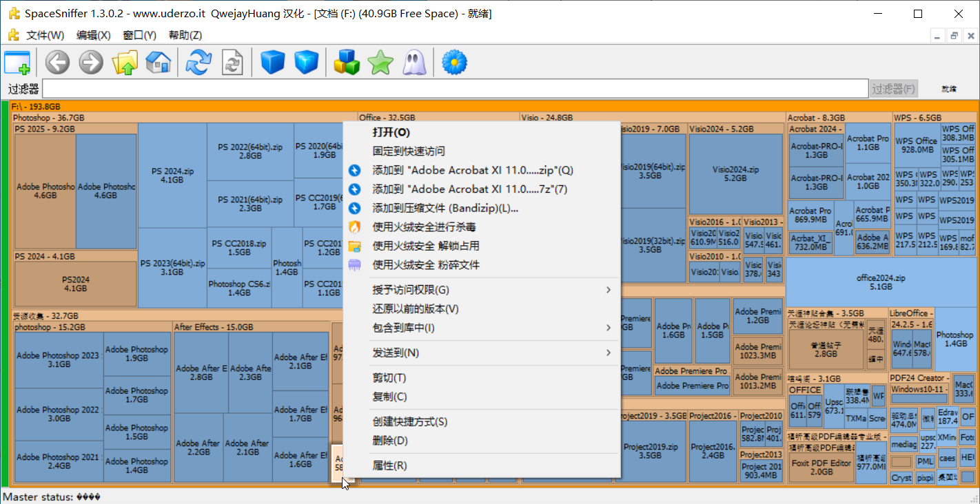The image size is (980, 504).
Task: Add to Adobe Acrobat XI .zip archive
Action: tap(482, 170)
